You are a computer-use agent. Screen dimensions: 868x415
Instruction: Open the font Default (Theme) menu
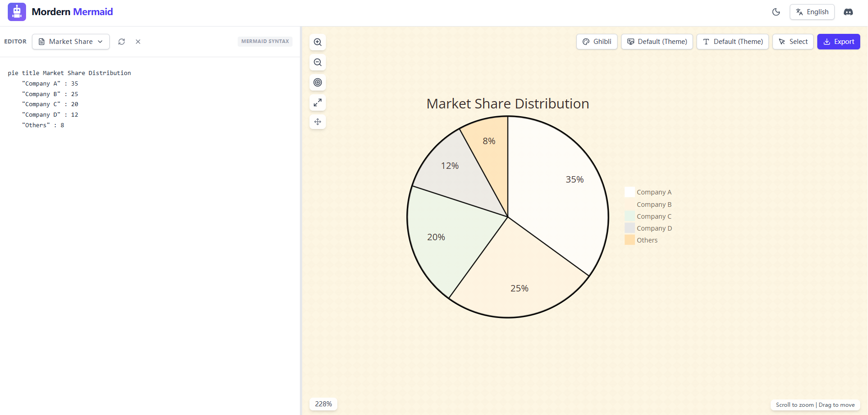click(x=732, y=42)
